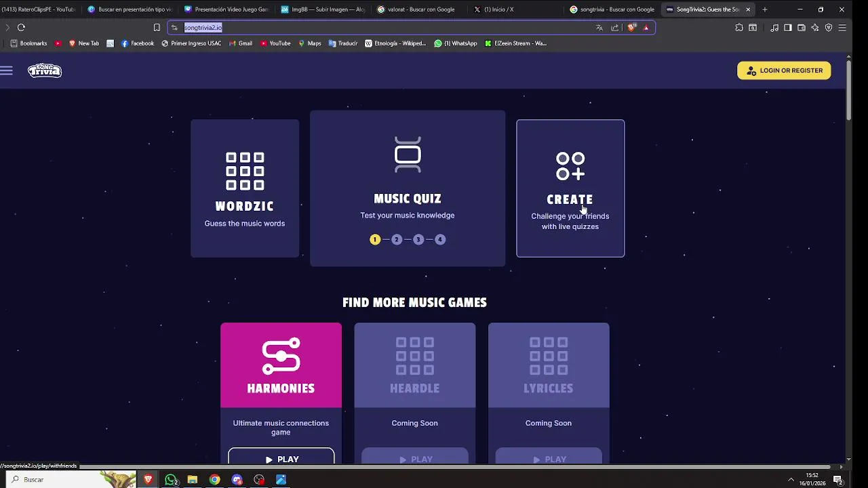Open the browser main menu
868x488 pixels.
pyautogui.click(x=842, y=28)
